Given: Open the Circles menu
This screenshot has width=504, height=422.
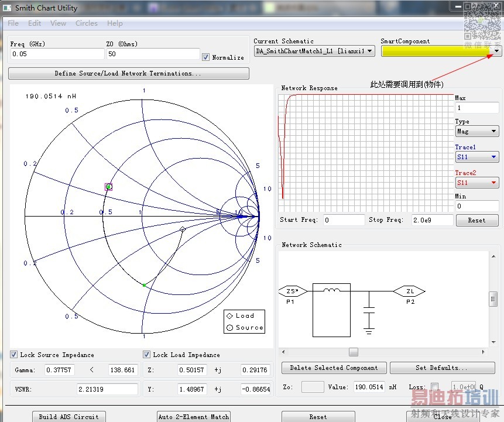Looking at the screenshot, I should (x=86, y=23).
